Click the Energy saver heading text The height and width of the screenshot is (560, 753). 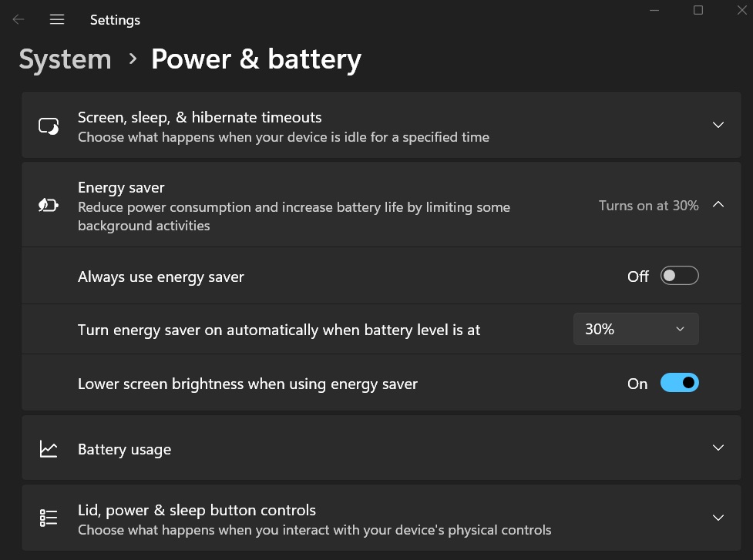[x=121, y=188]
